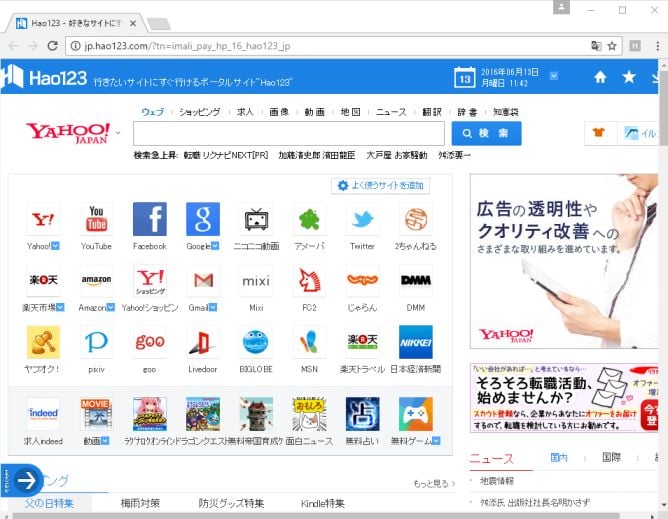Select the 画像 search tab

point(279,112)
